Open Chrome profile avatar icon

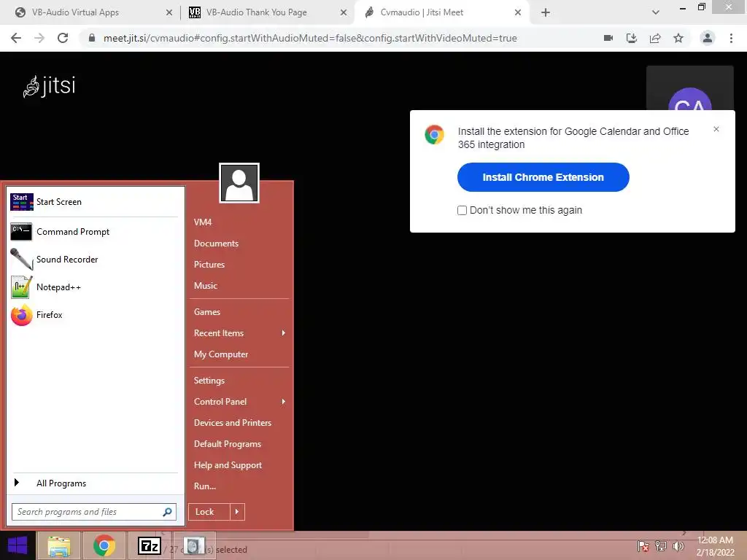click(708, 38)
